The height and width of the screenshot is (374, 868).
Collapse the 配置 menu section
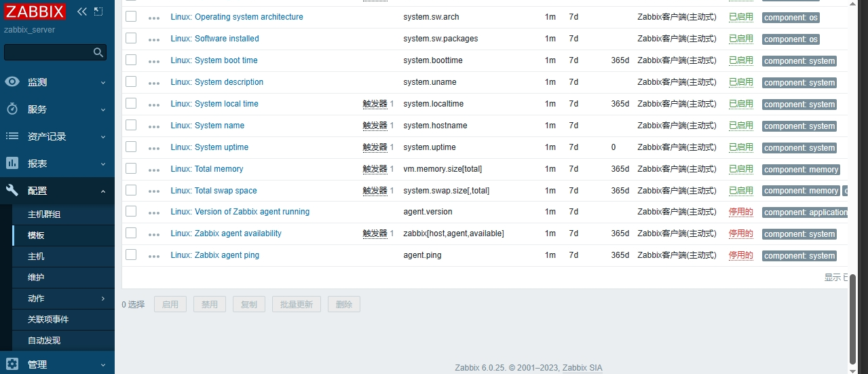57,191
